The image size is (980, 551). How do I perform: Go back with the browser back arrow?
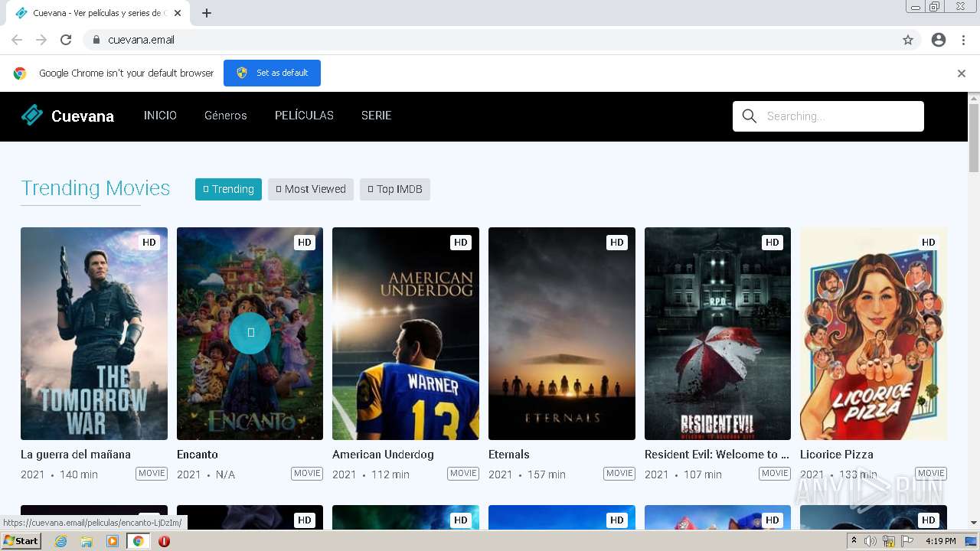pos(17,40)
